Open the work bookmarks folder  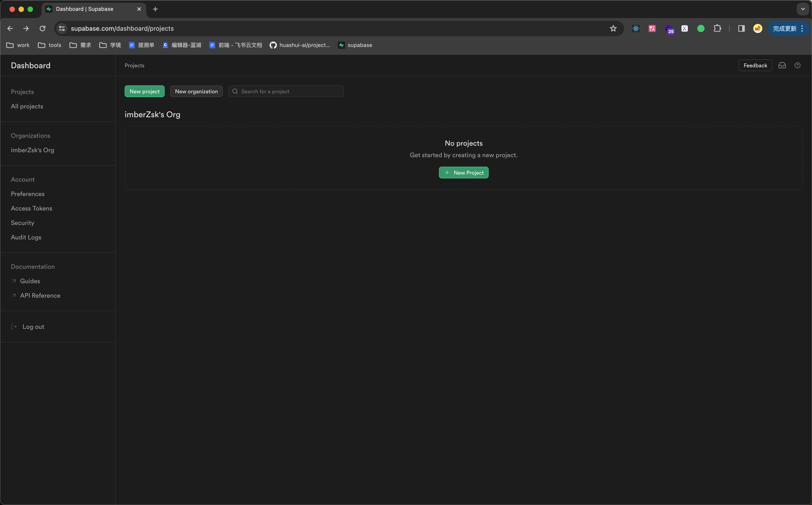coord(18,45)
